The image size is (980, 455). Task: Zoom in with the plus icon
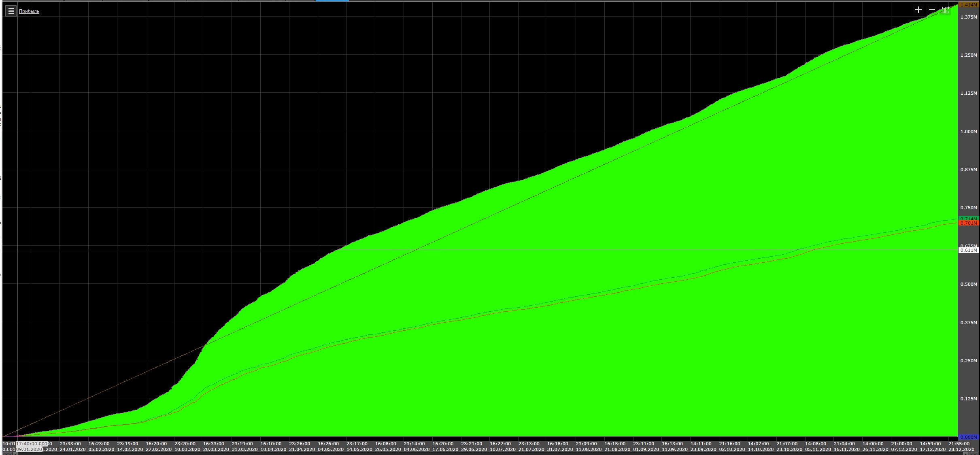(918, 10)
